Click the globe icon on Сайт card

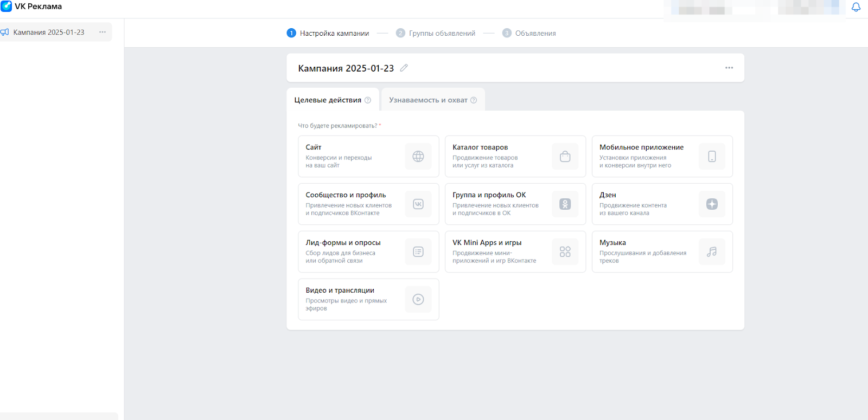coord(418,156)
